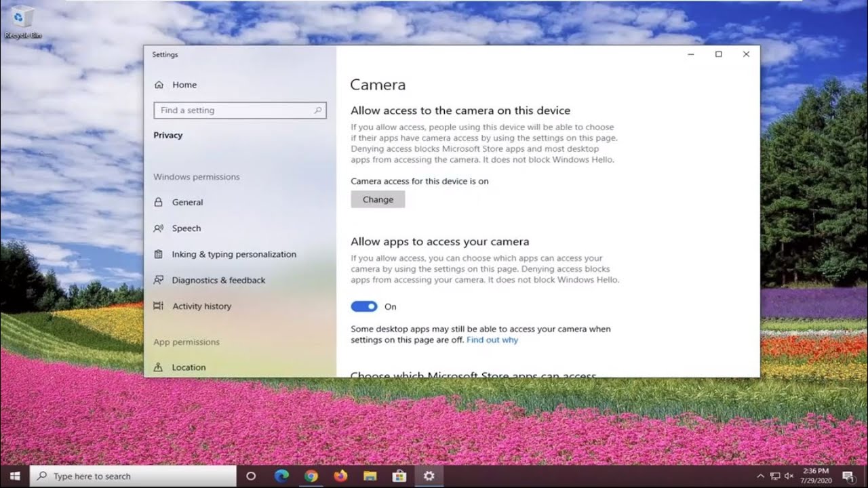
Task: Click the Windows permissions label
Action: coord(197,177)
